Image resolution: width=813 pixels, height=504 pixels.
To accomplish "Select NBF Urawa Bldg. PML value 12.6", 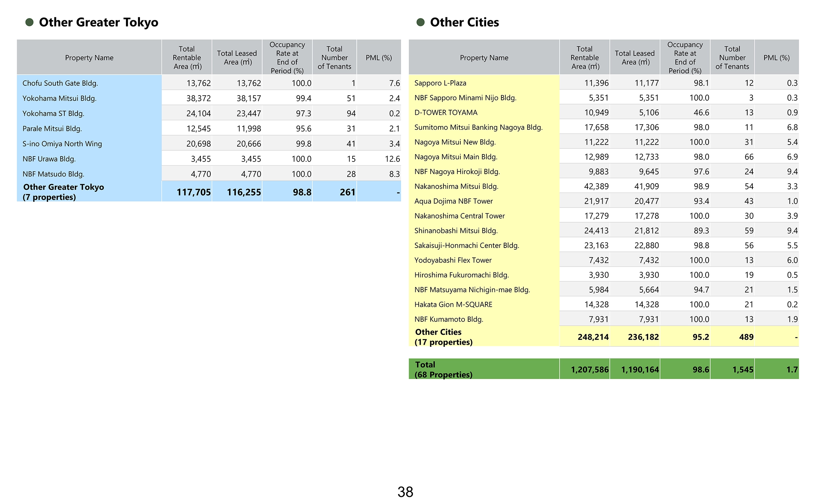I will [392, 159].
